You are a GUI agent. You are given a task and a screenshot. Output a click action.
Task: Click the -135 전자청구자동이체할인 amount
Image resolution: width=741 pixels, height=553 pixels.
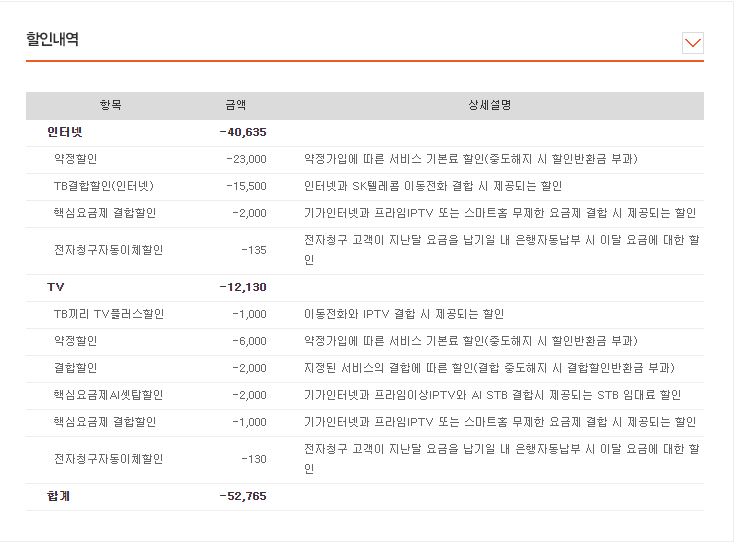[253, 249]
